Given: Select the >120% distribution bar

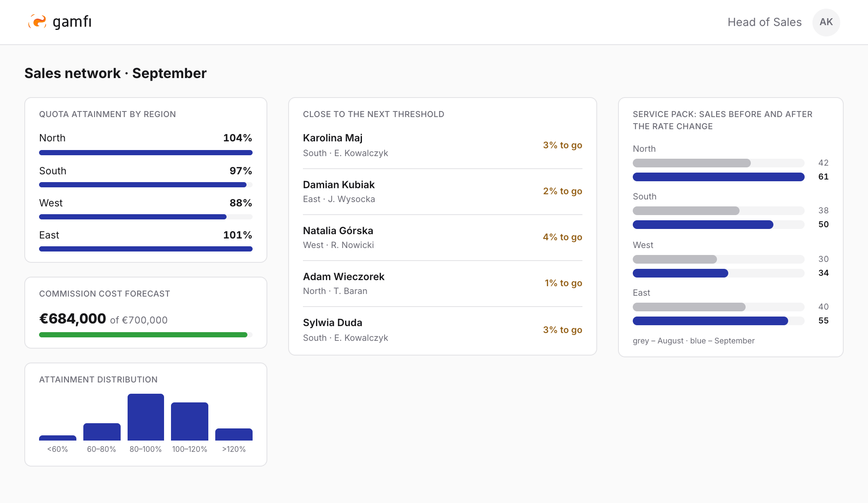Looking at the screenshot, I should tap(234, 434).
